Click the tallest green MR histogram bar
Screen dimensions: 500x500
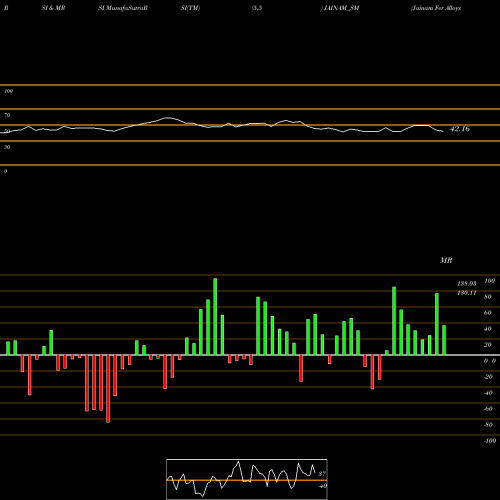coord(215,317)
